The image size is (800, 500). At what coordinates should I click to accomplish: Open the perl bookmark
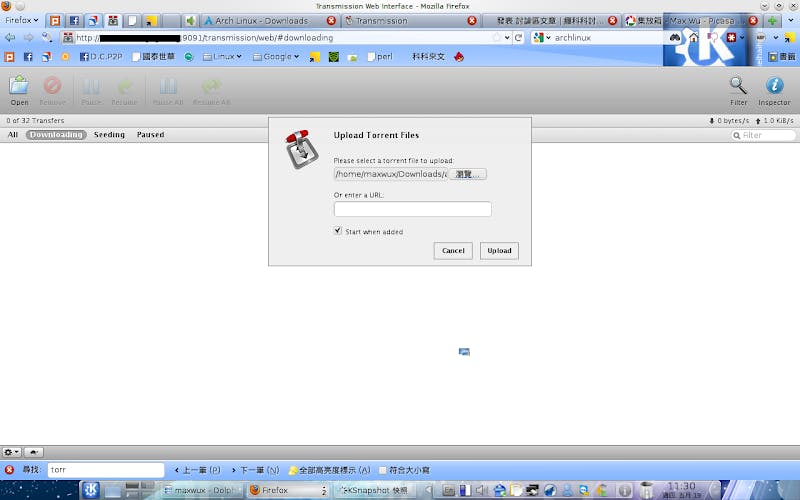tap(380, 57)
